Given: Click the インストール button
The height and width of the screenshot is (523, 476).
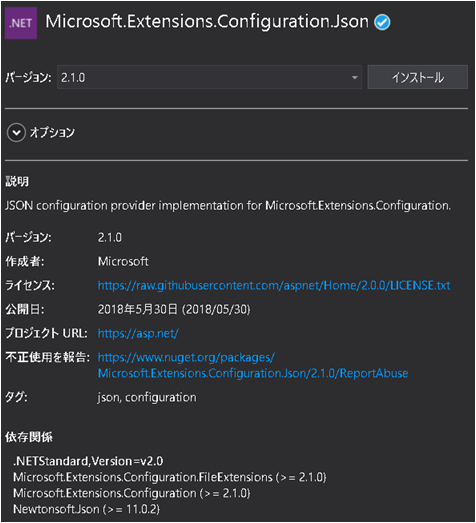Looking at the screenshot, I should [x=417, y=77].
